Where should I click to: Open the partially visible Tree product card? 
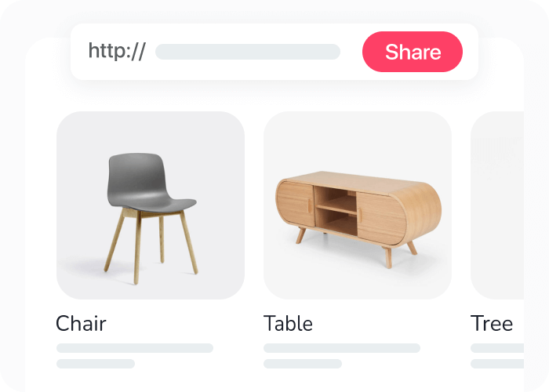click(x=497, y=205)
